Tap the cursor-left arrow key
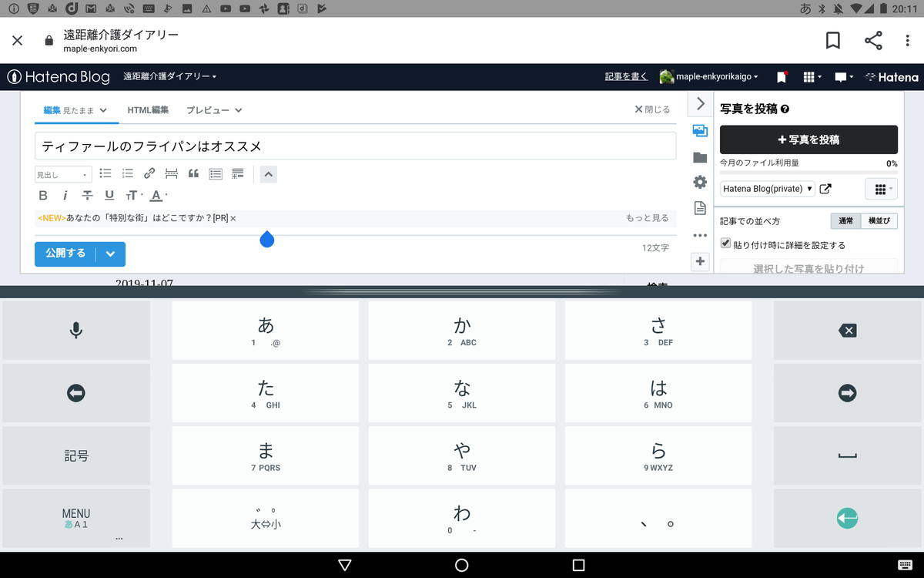This screenshot has width=924, height=578. point(75,393)
